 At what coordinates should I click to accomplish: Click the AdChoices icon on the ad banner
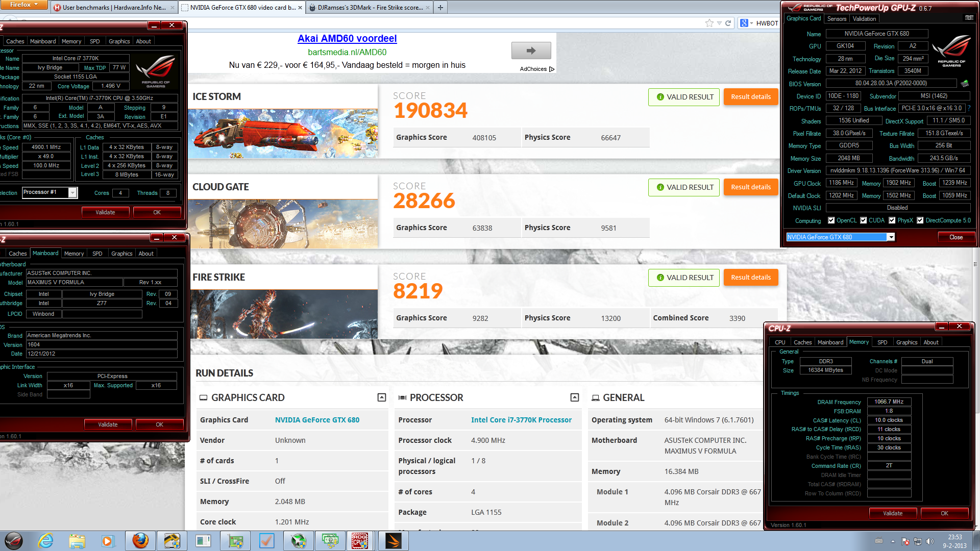[x=552, y=69]
